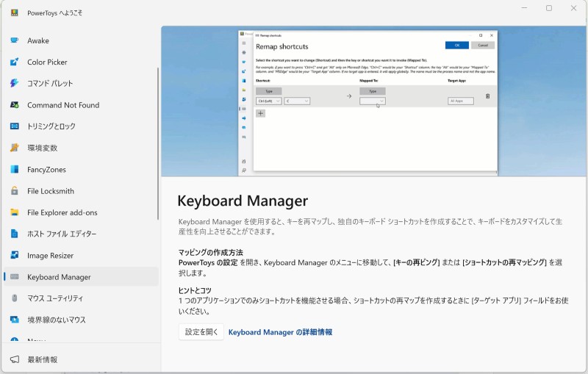
Task: Click the sidebar vertical scrollbar
Action: tap(158, 143)
